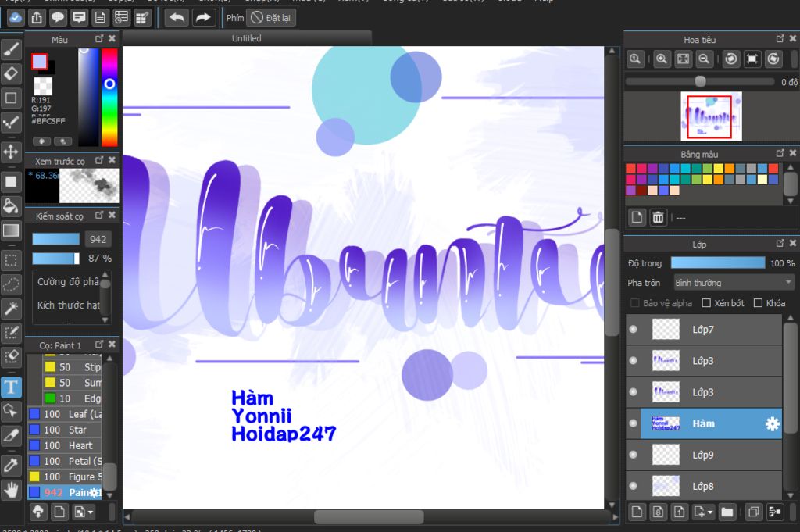The image size is (800, 532).
Task: Click the speech bubble icon in toolbar
Action: 58,18
